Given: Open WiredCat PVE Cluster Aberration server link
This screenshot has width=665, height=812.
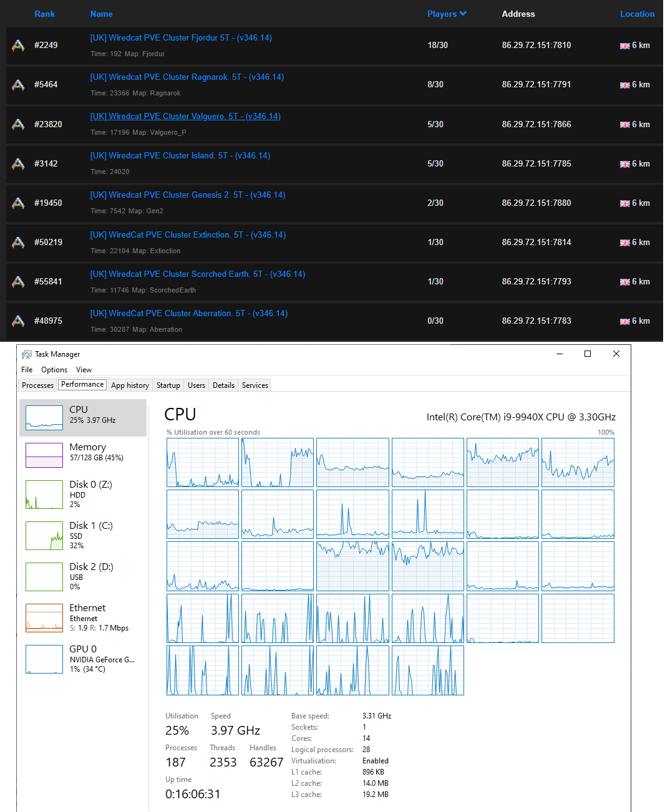Looking at the screenshot, I should pyautogui.click(x=189, y=314).
